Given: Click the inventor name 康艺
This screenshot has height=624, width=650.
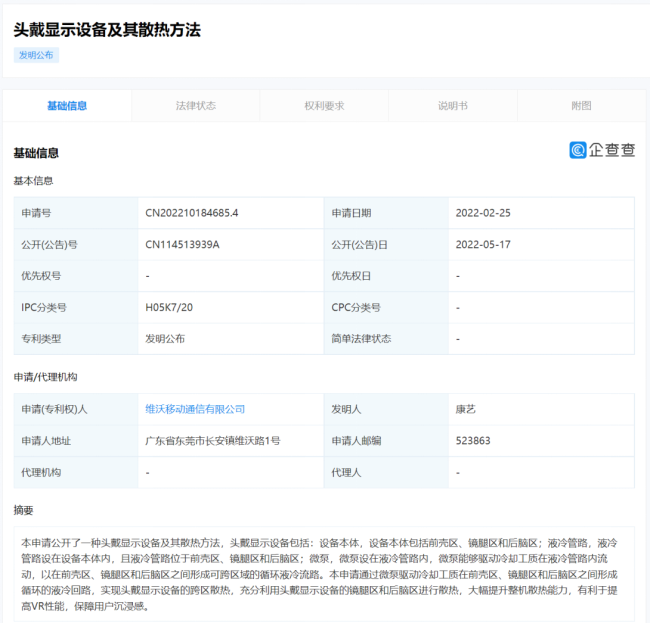Looking at the screenshot, I should click(465, 409).
